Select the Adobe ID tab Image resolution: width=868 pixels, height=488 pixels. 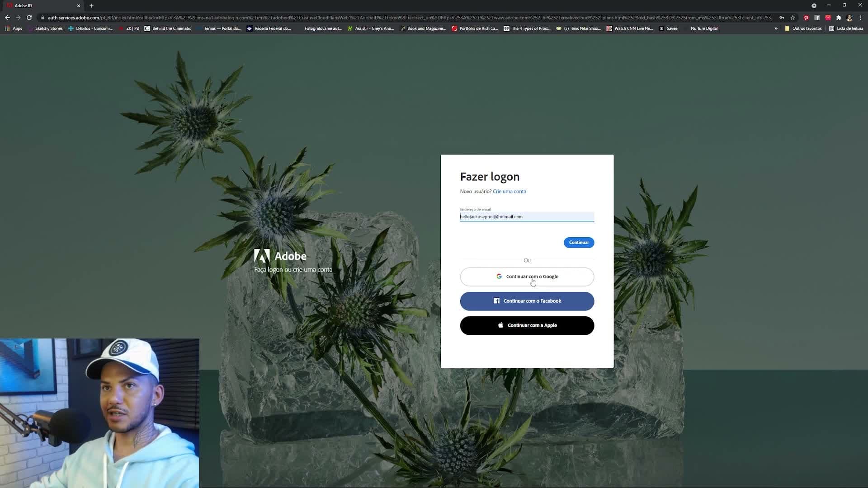click(x=43, y=6)
